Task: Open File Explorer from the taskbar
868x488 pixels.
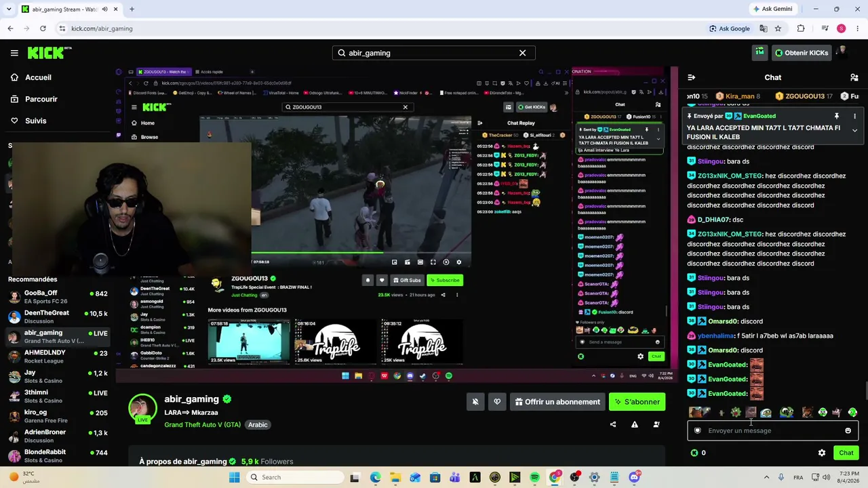Action: click(395, 477)
